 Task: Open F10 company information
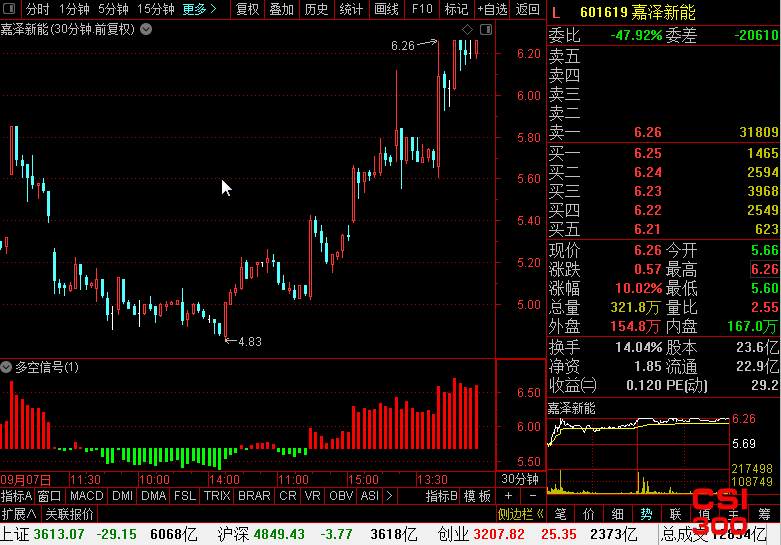pos(422,9)
